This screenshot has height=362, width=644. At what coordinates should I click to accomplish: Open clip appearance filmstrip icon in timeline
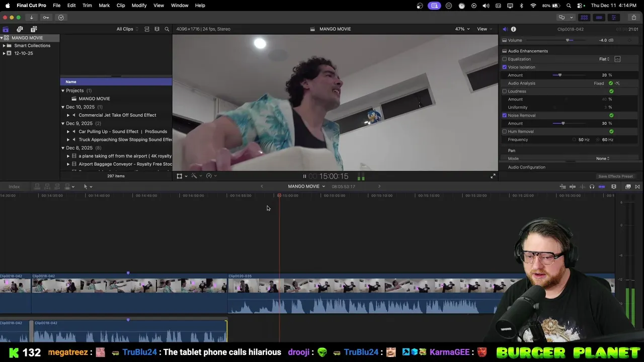click(614, 187)
